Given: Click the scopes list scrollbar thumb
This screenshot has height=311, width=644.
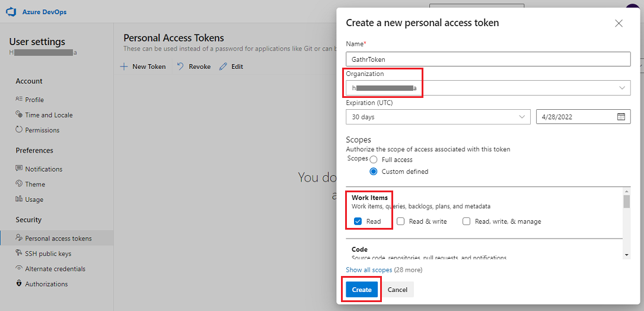Looking at the screenshot, I should pos(626,201).
